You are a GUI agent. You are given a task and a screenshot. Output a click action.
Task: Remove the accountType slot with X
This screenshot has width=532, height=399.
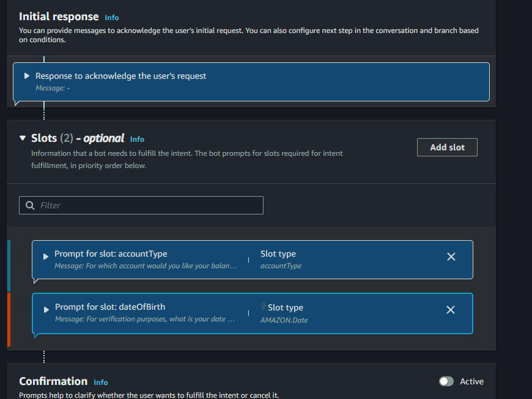click(451, 257)
